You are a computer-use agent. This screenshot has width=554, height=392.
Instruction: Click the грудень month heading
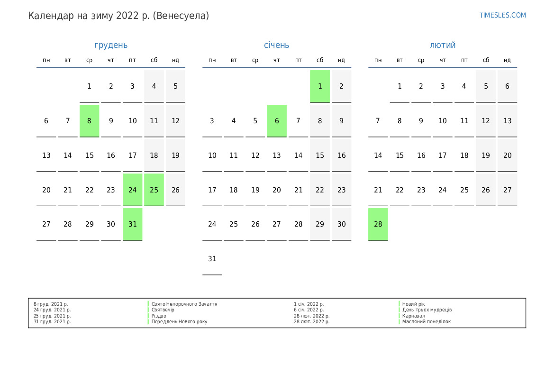[111, 45]
